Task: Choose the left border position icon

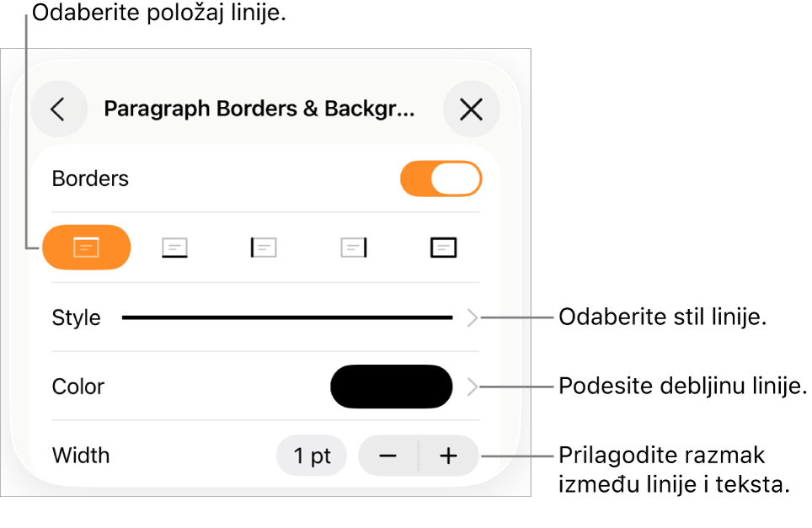Action: (264, 248)
